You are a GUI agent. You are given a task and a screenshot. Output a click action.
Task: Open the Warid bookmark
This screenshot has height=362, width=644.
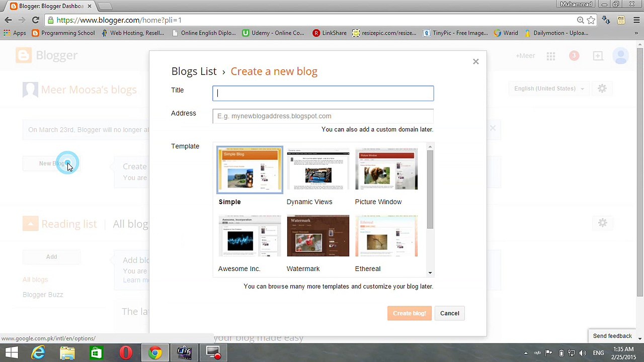[506, 33]
